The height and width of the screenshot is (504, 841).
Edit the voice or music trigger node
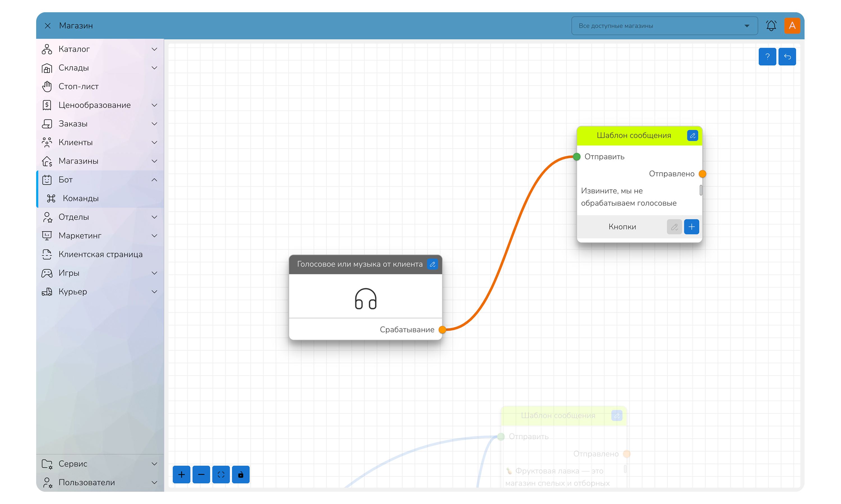pos(432,264)
